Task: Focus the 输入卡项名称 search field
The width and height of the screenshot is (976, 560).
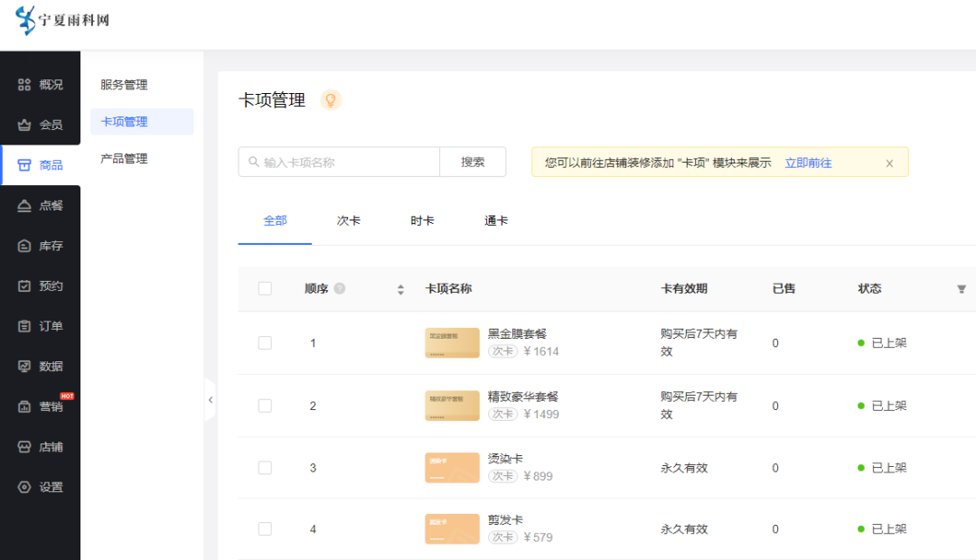Action: (x=339, y=162)
